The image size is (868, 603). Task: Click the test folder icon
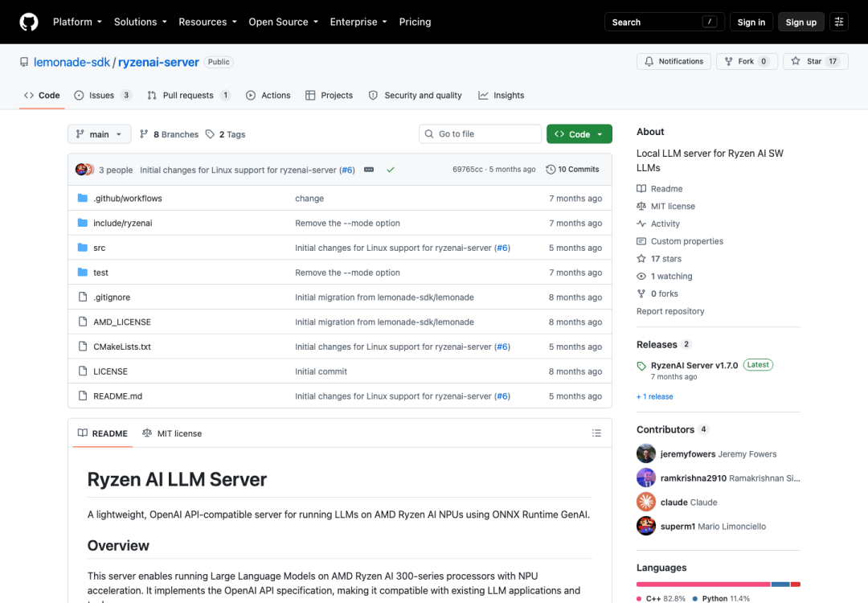[83, 272]
